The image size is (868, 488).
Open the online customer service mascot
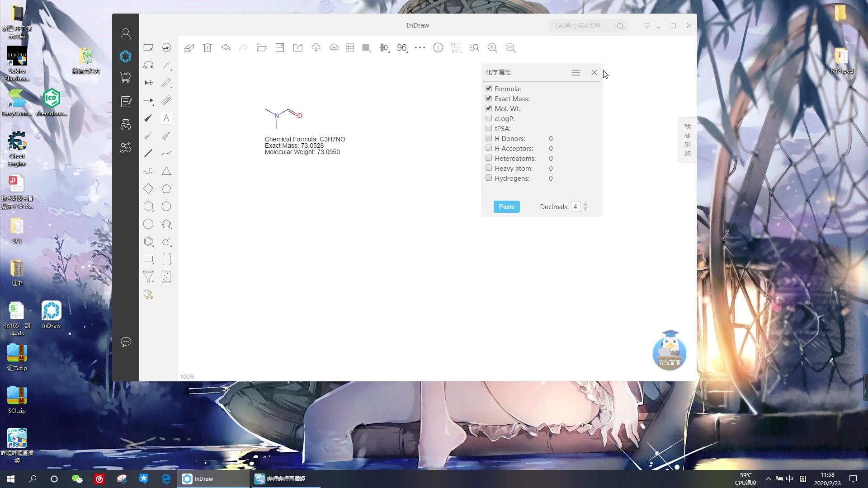click(670, 351)
